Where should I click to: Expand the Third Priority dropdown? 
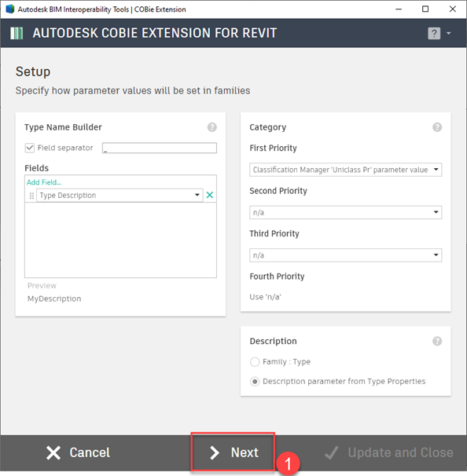pos(345,255)
